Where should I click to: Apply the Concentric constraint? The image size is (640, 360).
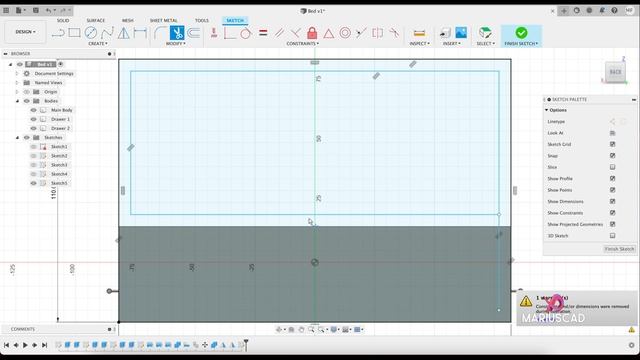point(345,33)
